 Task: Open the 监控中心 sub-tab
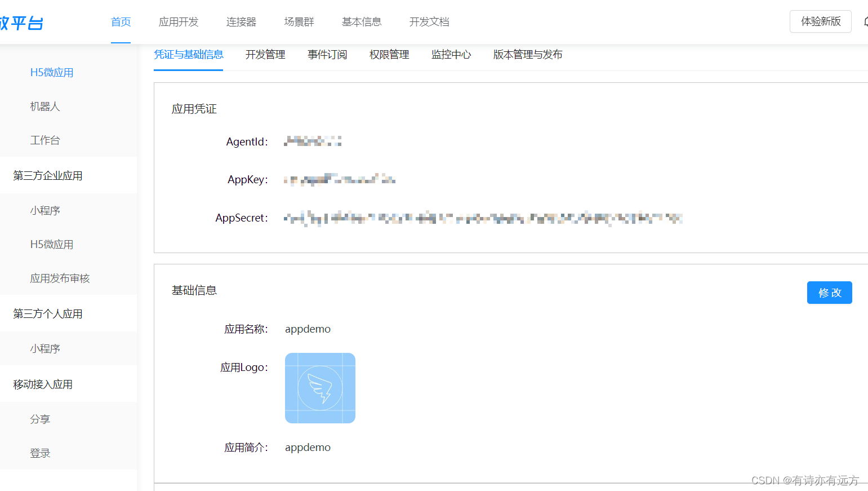[451, 55]
